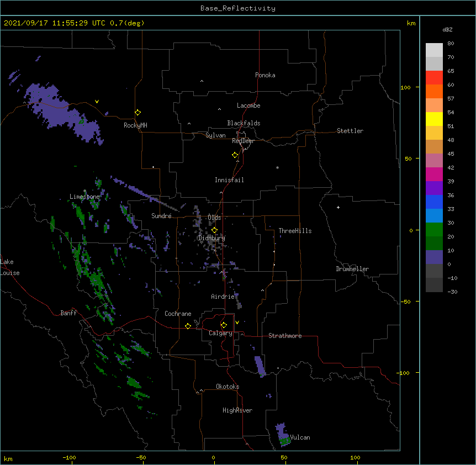Click the Strathmore label
This screenshot has height=465, width=476.
point(285,336)
